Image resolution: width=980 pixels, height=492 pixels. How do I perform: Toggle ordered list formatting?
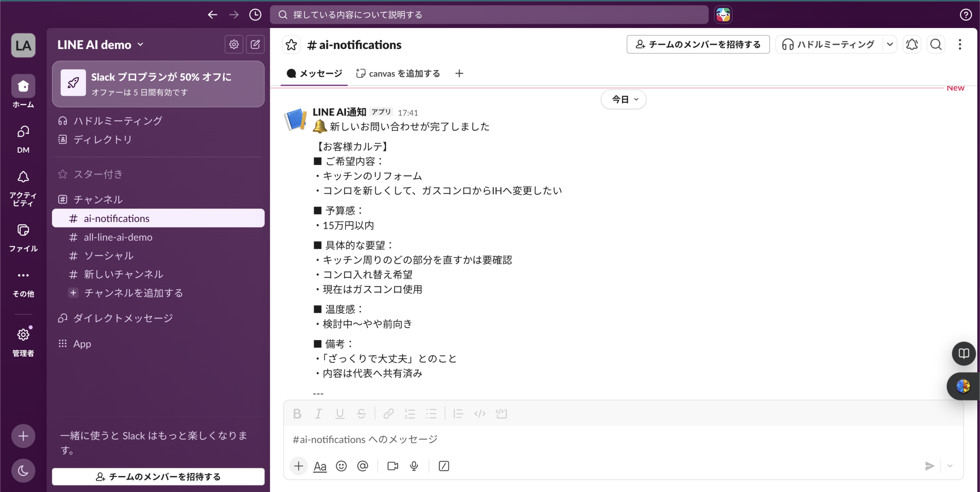tap(410, 414)
